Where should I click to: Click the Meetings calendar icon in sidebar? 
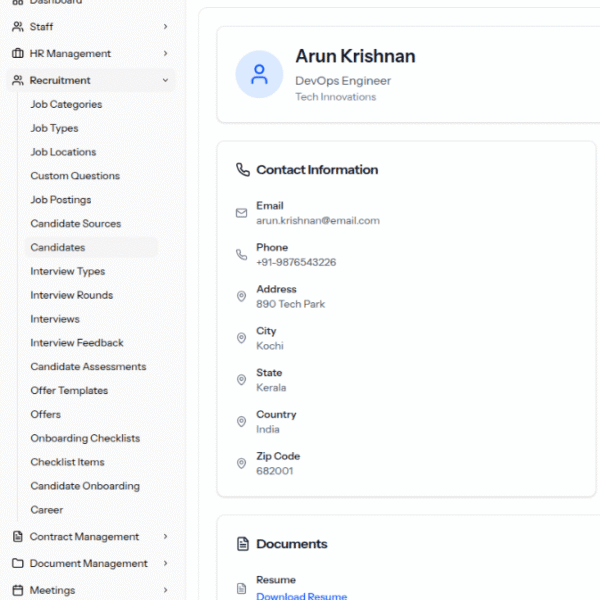[x=18, y=590]
